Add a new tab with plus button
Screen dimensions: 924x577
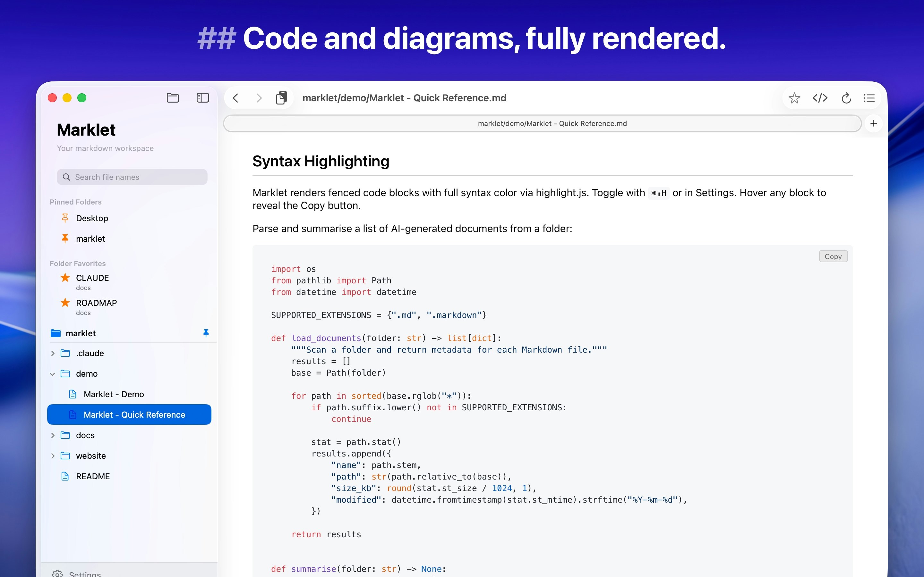pyautogui.click(x=873, y=123)
